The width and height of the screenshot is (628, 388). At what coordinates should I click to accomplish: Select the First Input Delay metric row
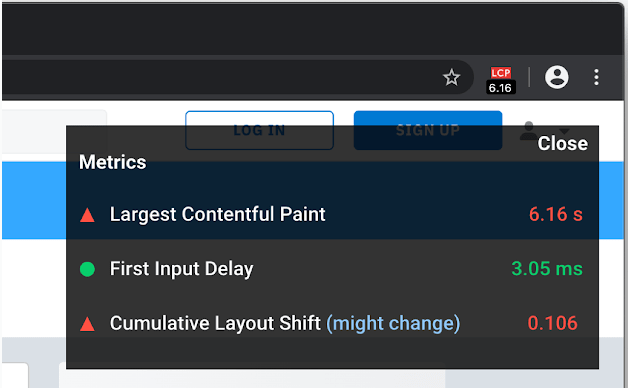[x=332, y=269]
